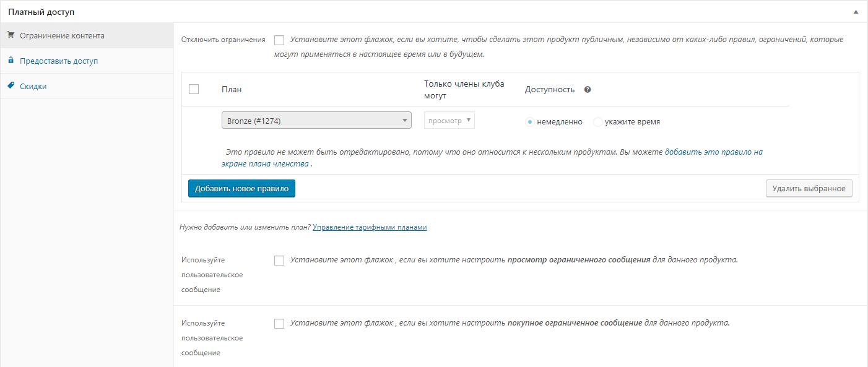The image size is (868, 367).
Task: Click the Удалить выбранное button
Action: click(x=809, y=188)
